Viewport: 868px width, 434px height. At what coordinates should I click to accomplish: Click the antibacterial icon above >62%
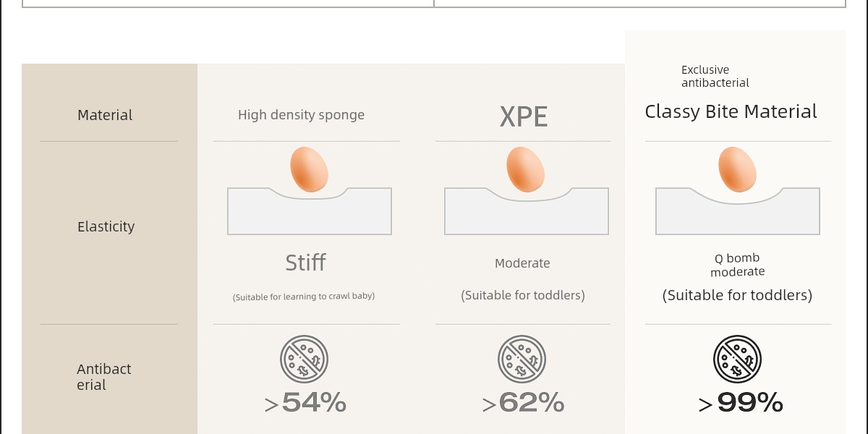[x=522, y=359]
